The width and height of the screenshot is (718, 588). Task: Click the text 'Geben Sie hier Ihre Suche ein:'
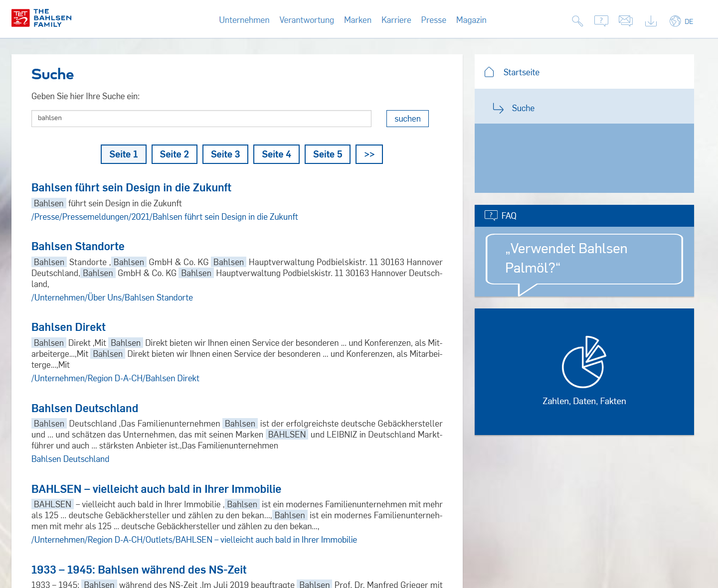coord(85,96)
